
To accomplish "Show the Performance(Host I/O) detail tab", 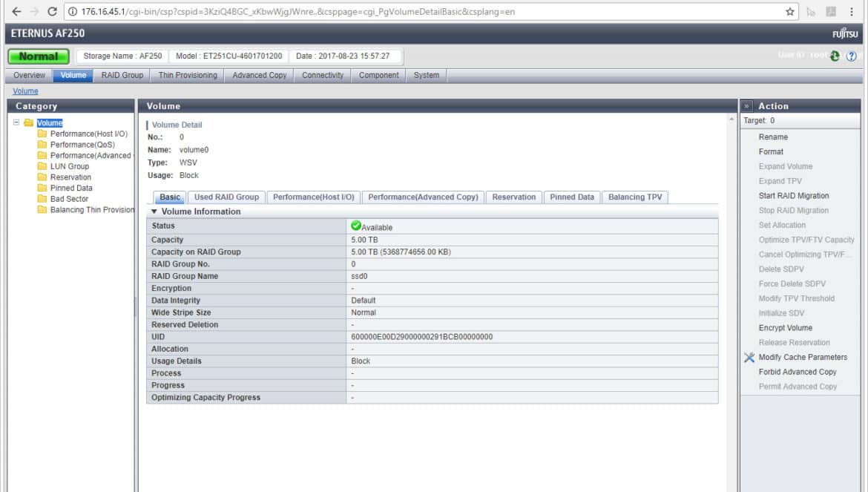I will pyautogui.click(x=313, y=197).
